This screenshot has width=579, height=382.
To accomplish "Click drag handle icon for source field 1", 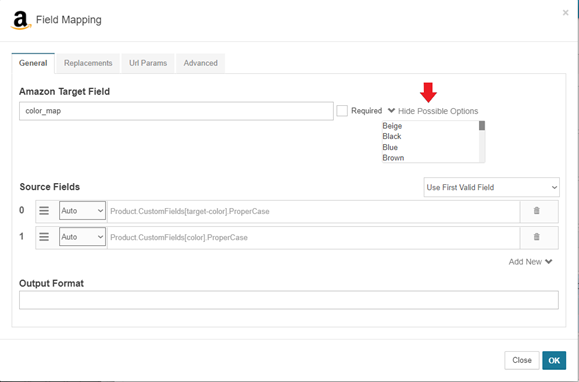I will point(44,237).
